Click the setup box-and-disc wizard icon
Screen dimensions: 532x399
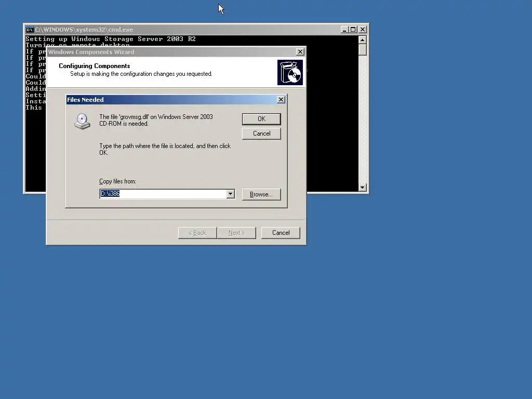click(290, 73)
